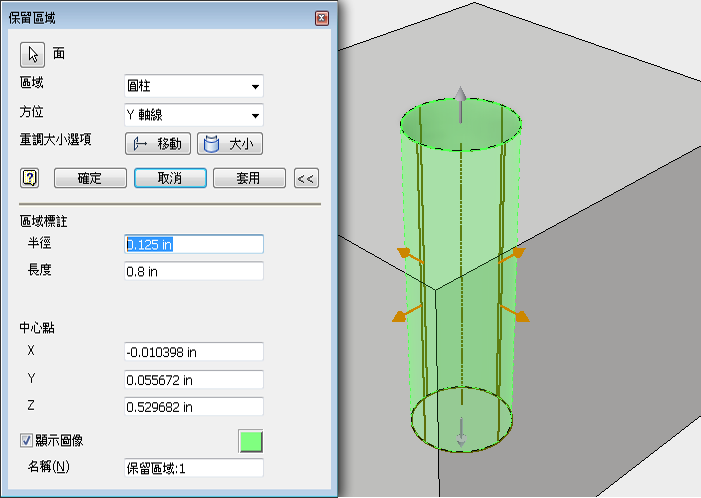
Task: Click the 重調大小選項 label
Action: 55,139
